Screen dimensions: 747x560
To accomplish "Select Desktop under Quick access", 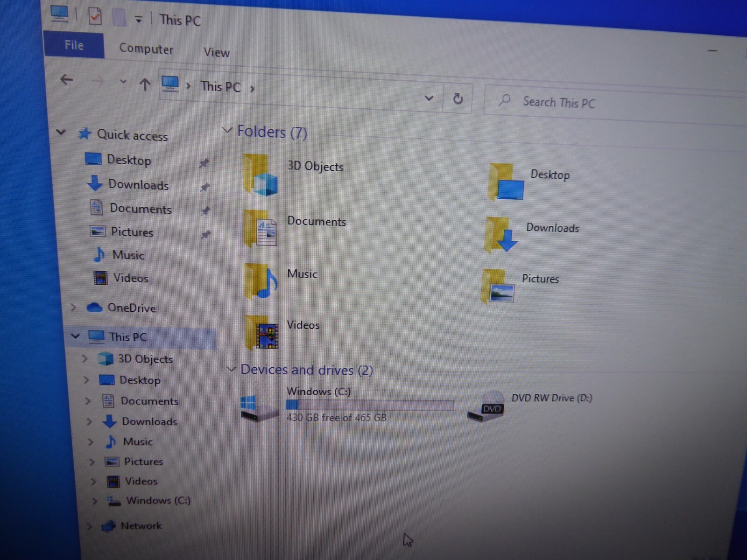I will (129, 160).
